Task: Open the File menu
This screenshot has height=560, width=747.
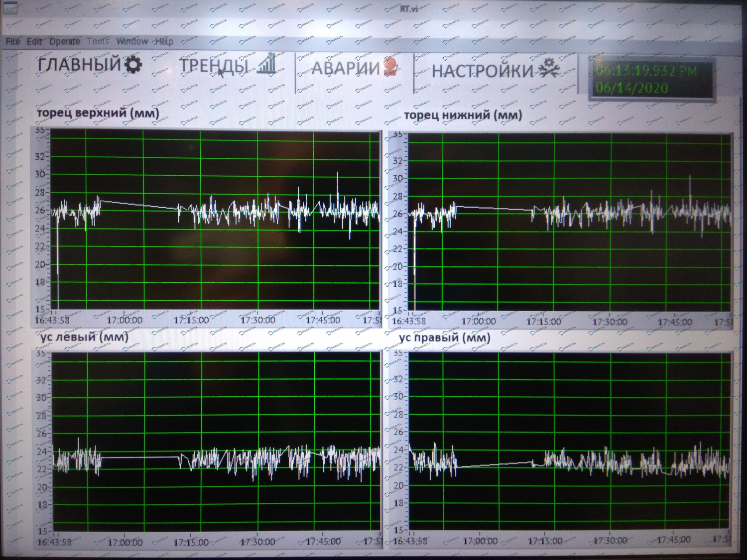Action: click(x=12, y=41)
